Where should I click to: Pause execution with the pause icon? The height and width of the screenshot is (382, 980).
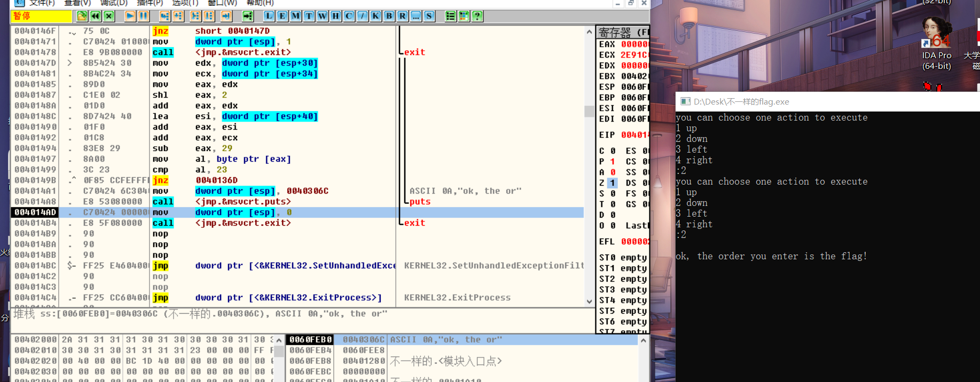click(143, 16)
